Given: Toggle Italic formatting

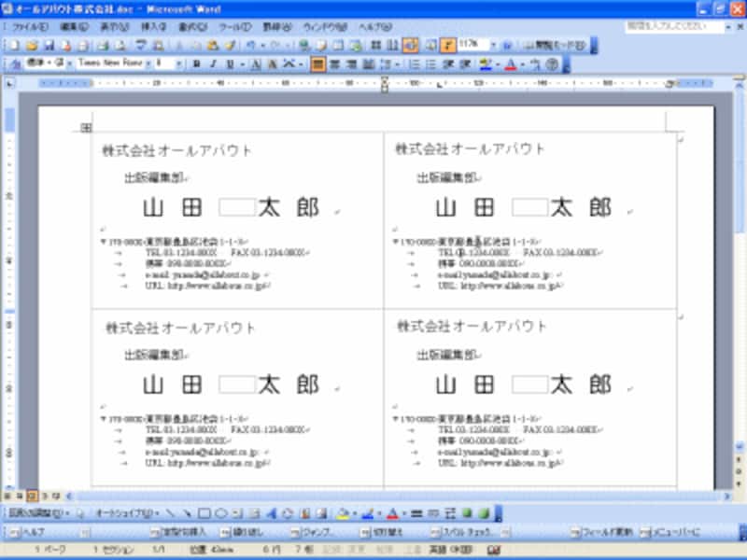Looking at the screenshot, I should [213, 63].
